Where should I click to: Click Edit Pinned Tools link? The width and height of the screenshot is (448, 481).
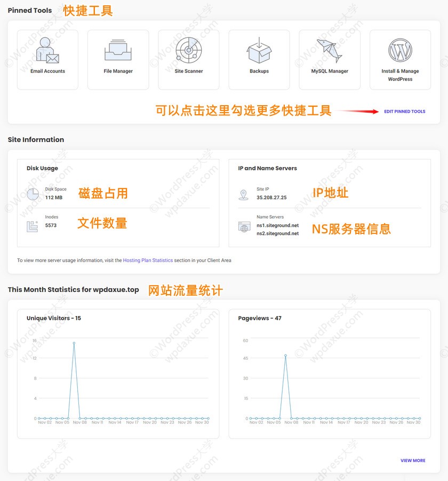click(x=404, y=112)
